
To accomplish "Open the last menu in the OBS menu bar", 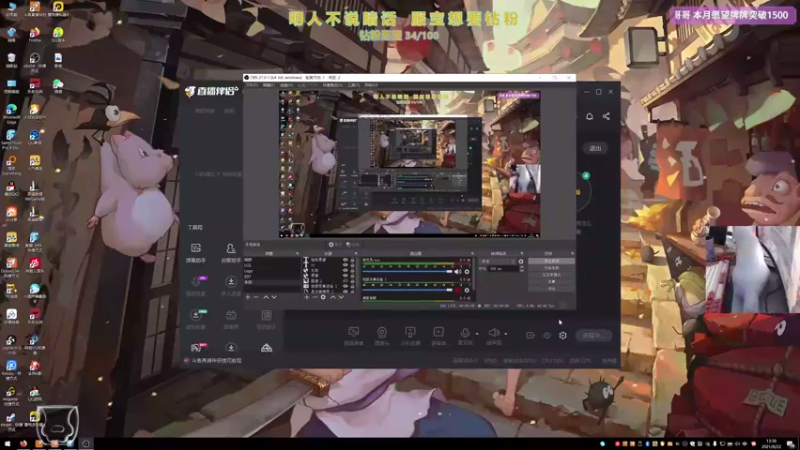I will [371, 85].
